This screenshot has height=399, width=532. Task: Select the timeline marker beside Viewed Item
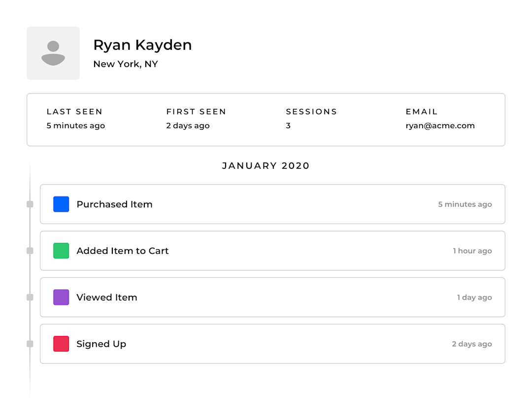(30, 297)
